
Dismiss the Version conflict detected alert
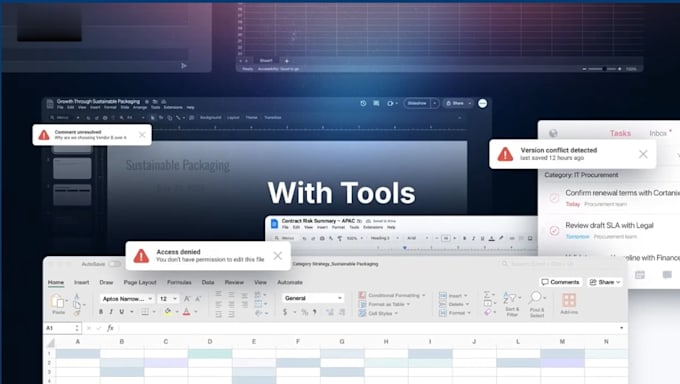click(x=643, y=154)
